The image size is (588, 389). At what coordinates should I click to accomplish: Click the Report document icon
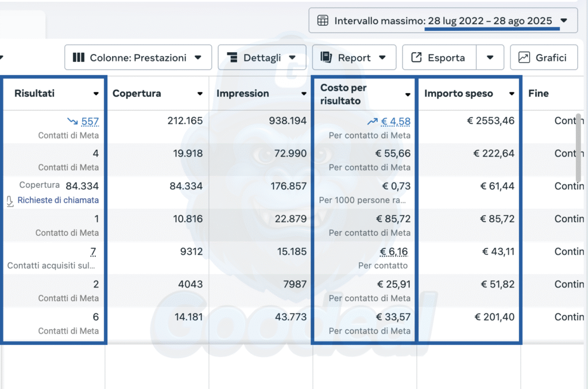tap(327, 57)
